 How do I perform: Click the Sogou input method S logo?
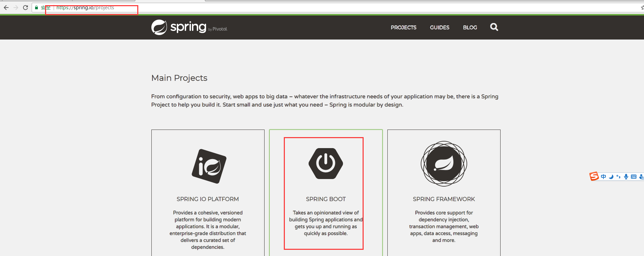click(x=594, y=176)
